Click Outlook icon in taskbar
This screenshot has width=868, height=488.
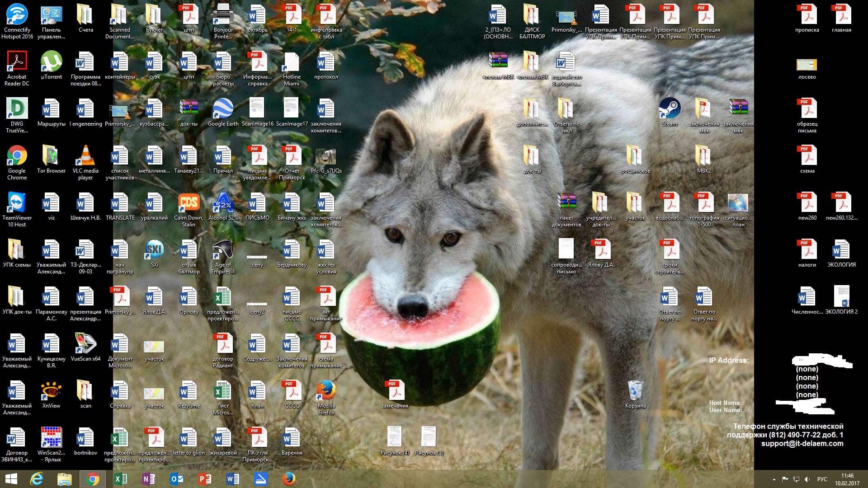176,479
